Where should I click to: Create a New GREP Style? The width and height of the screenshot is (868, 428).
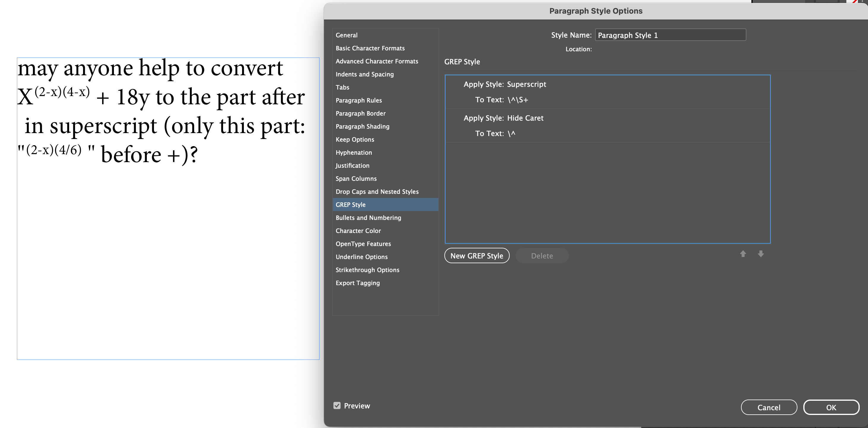477,255
